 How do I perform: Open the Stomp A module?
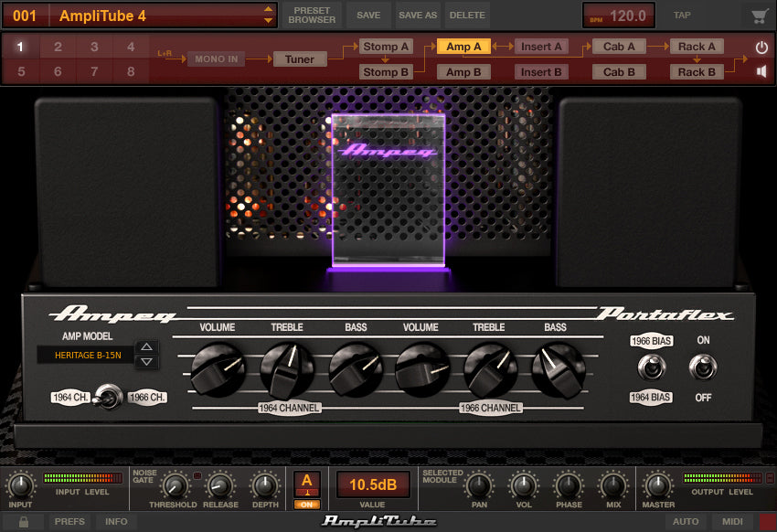coord(387,46)
